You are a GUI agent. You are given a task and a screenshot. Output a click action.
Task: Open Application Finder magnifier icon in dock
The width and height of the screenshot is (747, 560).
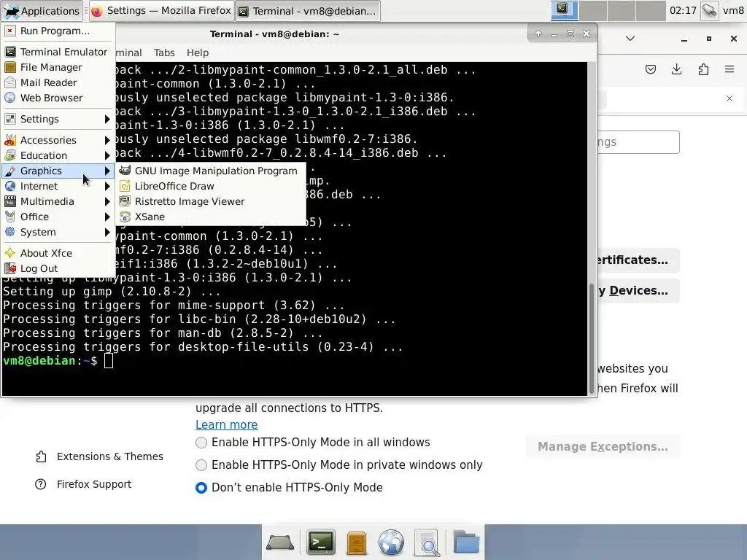[427, 542]
